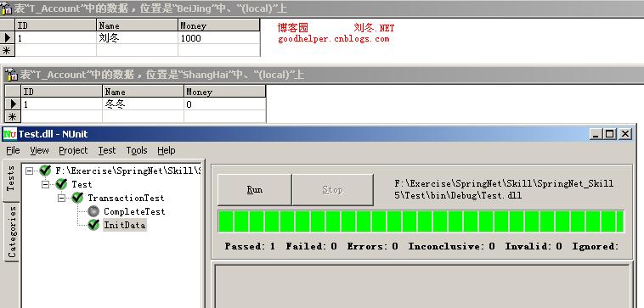Click the Errors: 0 result text
This screenshot has width=644, height=308.
[372, 246]
